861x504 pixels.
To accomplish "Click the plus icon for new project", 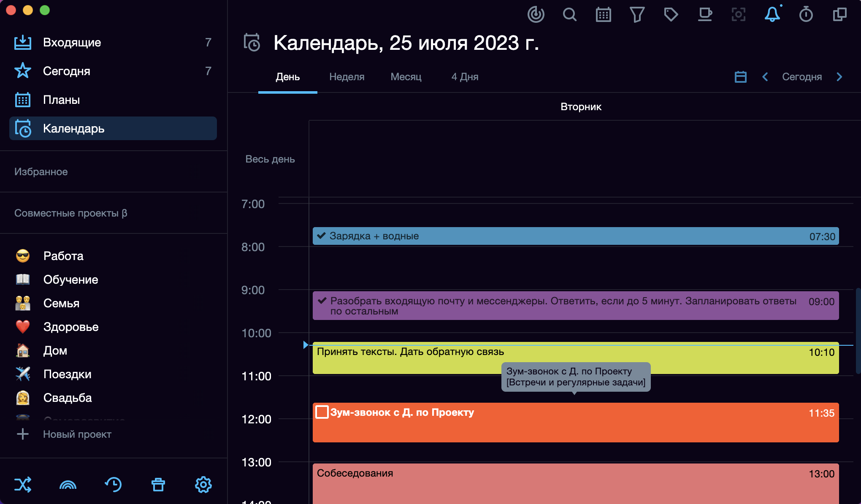I will (x=23, y=434).
